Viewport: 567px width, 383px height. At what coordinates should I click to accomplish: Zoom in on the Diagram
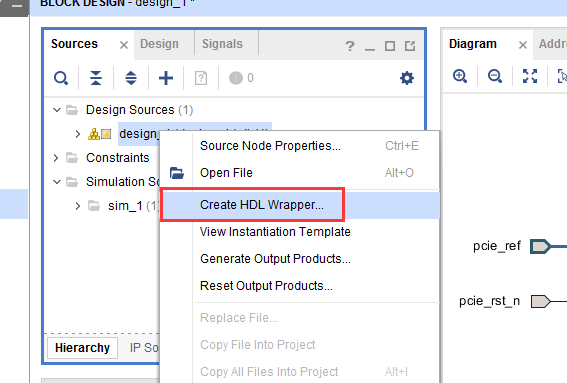pyautogui.click(x=460, y=76)
